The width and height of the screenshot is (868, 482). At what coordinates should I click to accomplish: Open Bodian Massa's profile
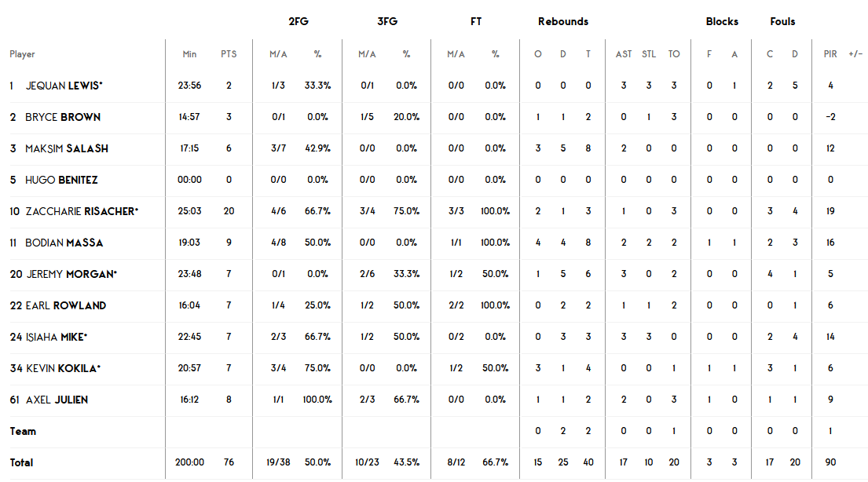click(x=64, y=243)
